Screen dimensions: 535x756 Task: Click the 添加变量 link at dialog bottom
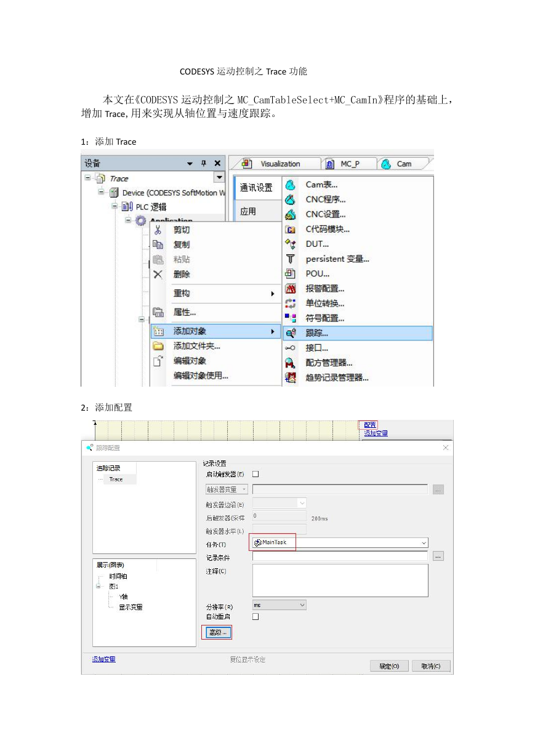[104, 659]
